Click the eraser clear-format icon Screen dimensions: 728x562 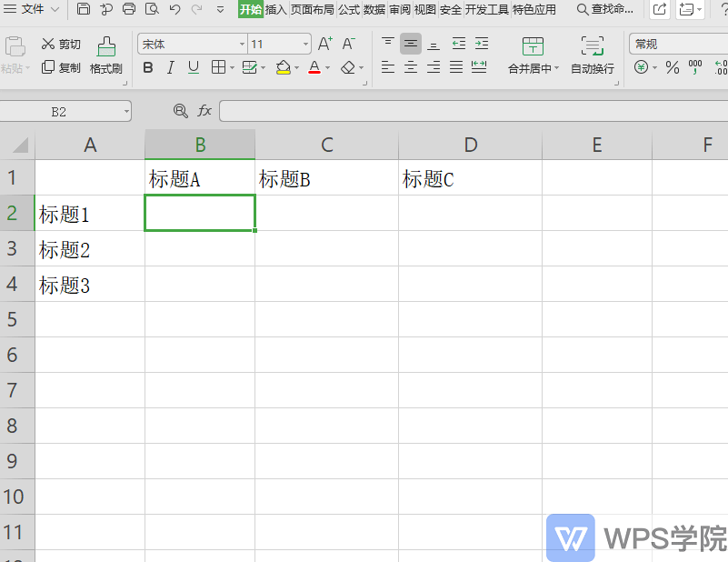pyautogui.click(x=348, y=68)
